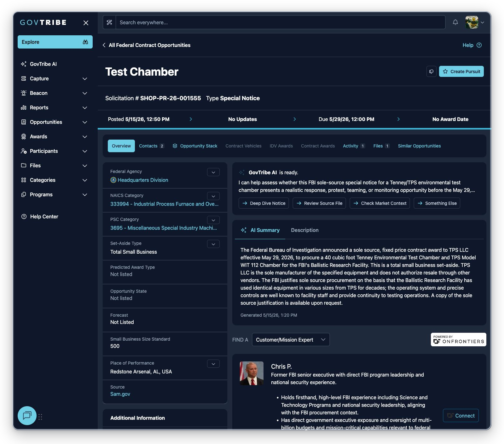Viewport: 504px width, 444px height.
Task: Select the AI Summary tab
Action: pyautogui.click(x=260, y=230)
